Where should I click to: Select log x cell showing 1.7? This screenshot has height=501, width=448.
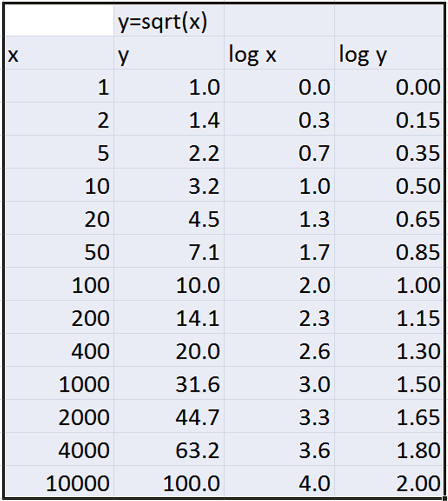click(x=279, y=252)
